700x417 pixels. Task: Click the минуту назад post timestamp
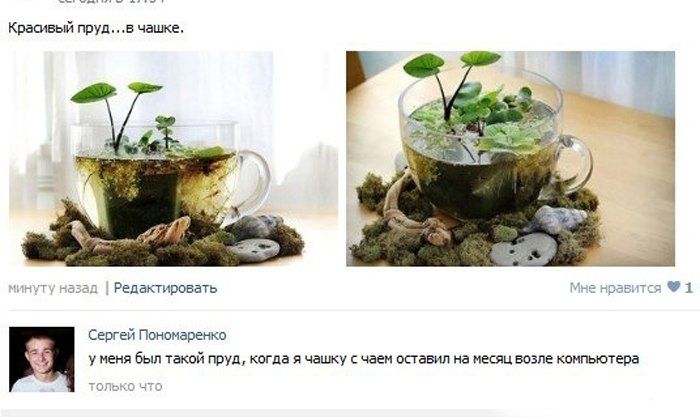click(53, 288)
